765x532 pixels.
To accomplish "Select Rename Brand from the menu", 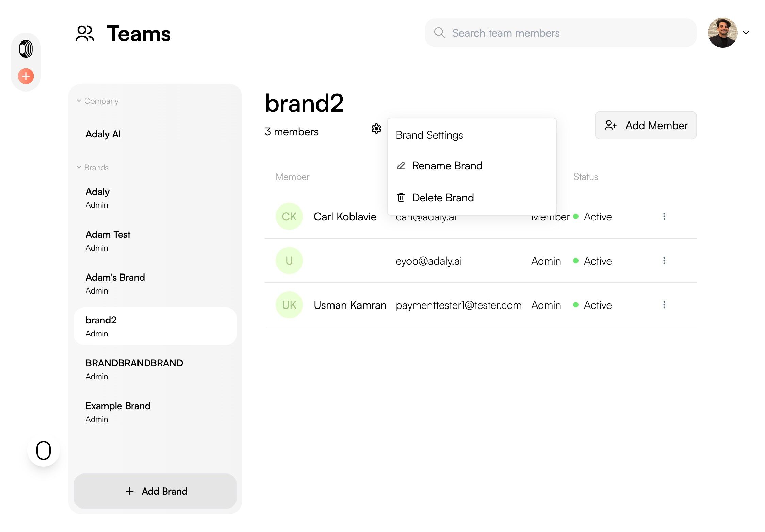I will click(x=447, y=166).
